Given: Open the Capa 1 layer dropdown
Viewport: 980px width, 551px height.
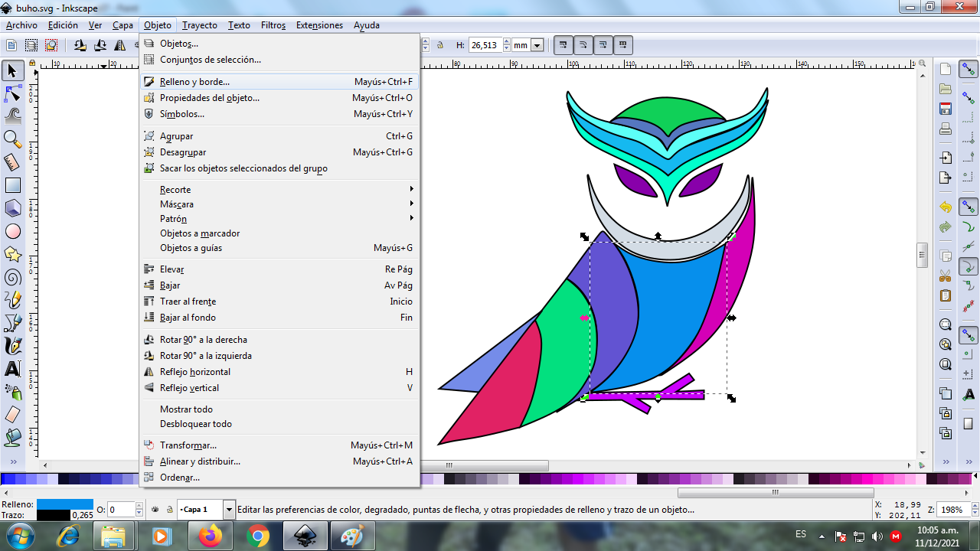Looking at the screenshot, I should 229,509.
